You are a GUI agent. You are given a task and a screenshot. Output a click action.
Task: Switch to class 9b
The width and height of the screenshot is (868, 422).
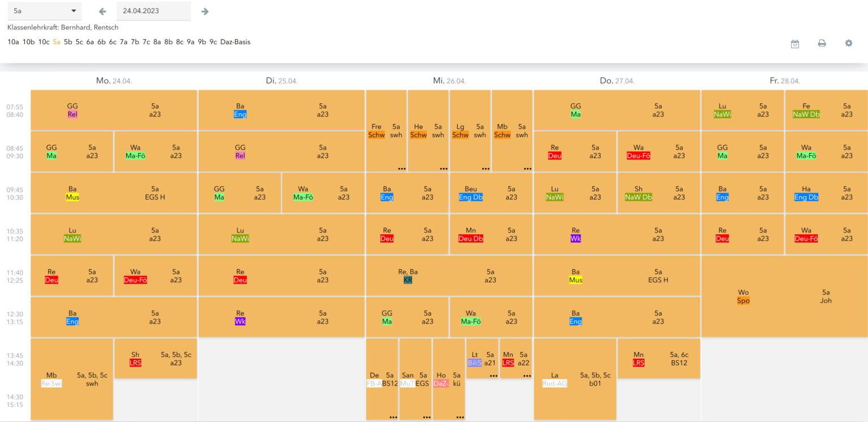click(202, 42)
